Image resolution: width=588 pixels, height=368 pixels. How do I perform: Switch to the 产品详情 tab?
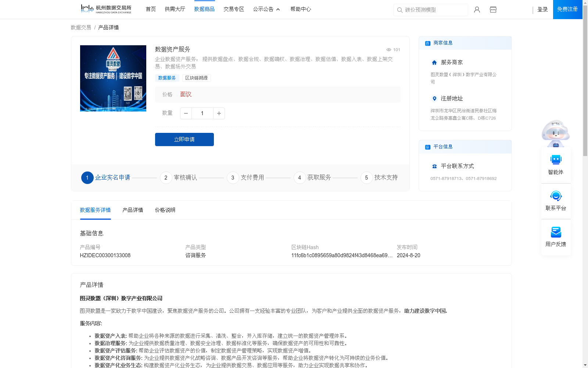pyautogui.click(x=133, y=210)
